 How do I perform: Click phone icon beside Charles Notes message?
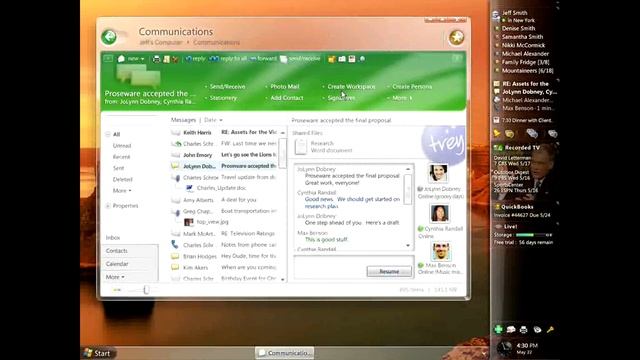[x=175, y=244]
